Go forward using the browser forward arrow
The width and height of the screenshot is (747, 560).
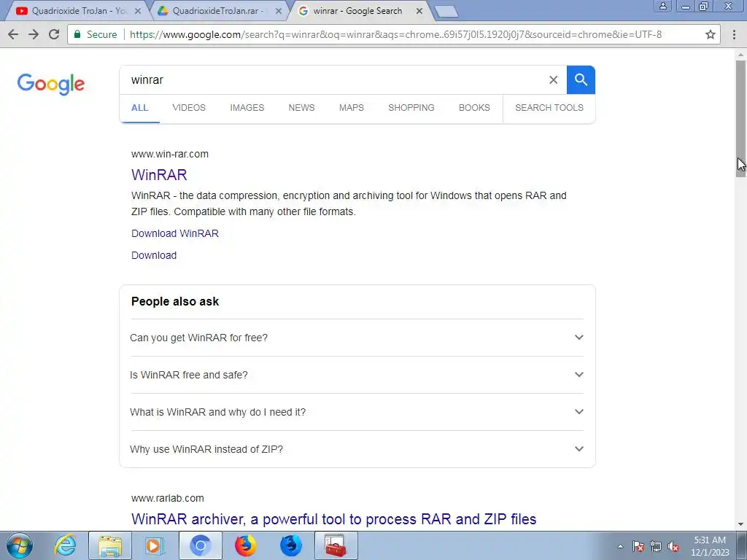(34, 34)
